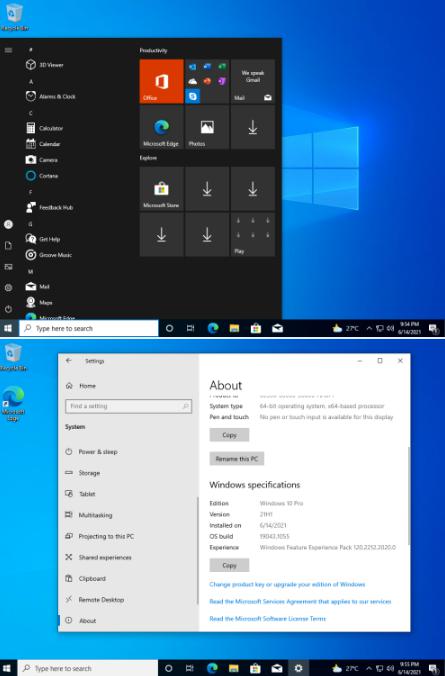Open the Power options in Start rail
The height and width of the screenshot is (676, 445).
[8, 309]
